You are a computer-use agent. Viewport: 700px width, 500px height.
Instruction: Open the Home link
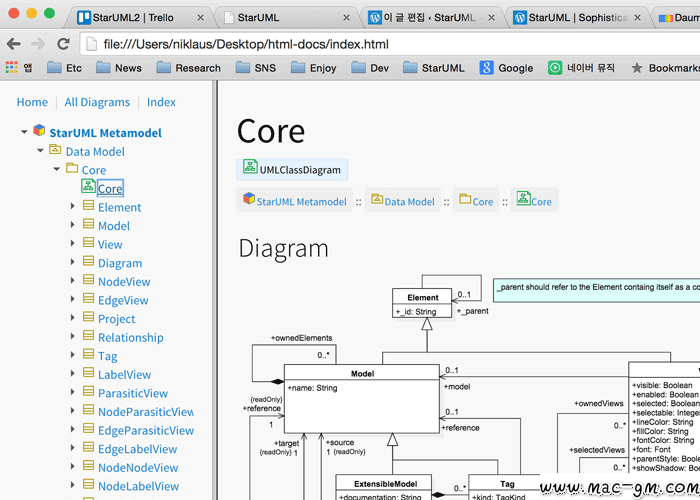32,102
